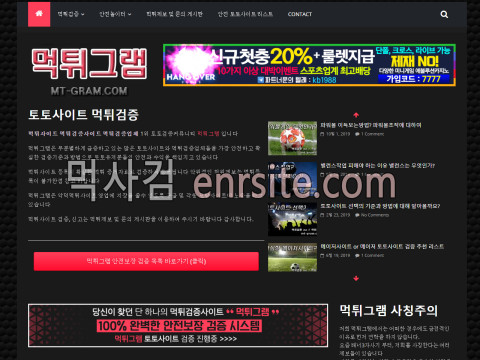
Task: Click the red 먹튀그램 안전보장 검증 목록 바로가기 button
Action: pos(146,261)
